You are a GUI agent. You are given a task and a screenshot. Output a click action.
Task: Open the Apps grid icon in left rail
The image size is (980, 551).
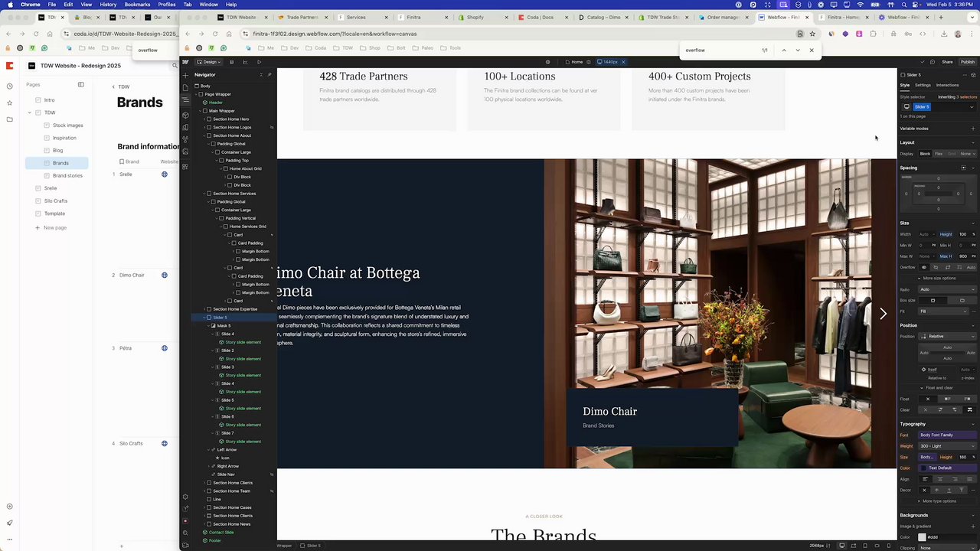[185, 166]
